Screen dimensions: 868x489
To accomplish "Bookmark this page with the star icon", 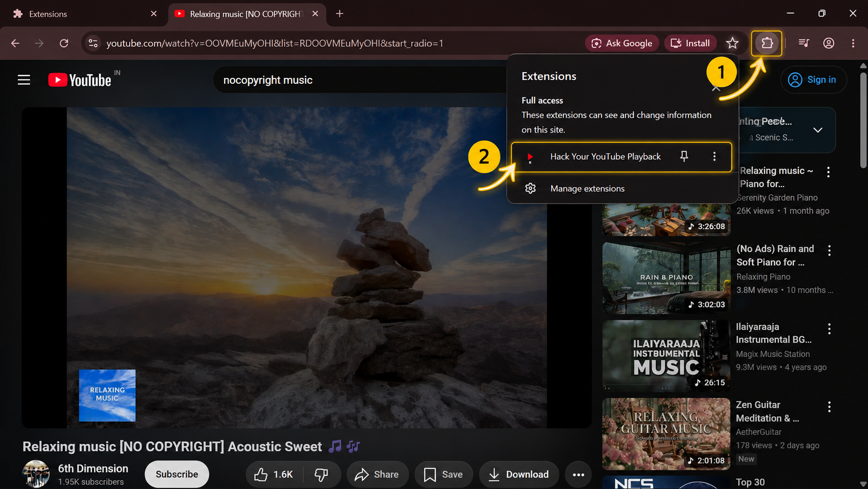I will pyautogui.click(x=733, y=43).
